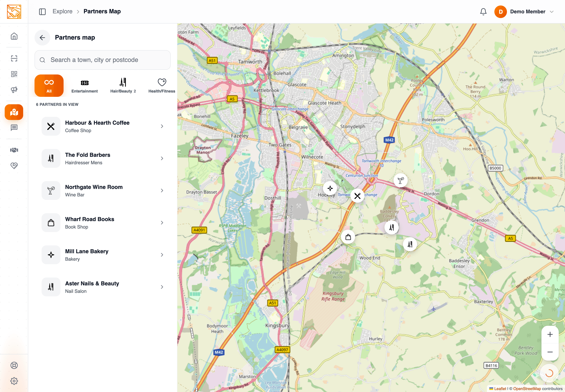Open Northgate Wine Room chevron
Screen dimensions: 565x392
[x=162, y=191]
